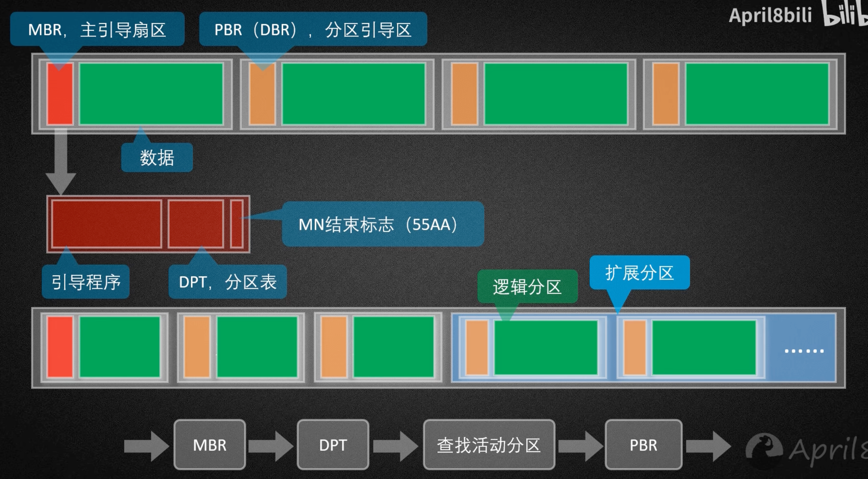This screenshot has height=479, width=868.
Task: Click the red MBR block in the lower disk row
Action: pyautogui.click(x=60, y=347)
